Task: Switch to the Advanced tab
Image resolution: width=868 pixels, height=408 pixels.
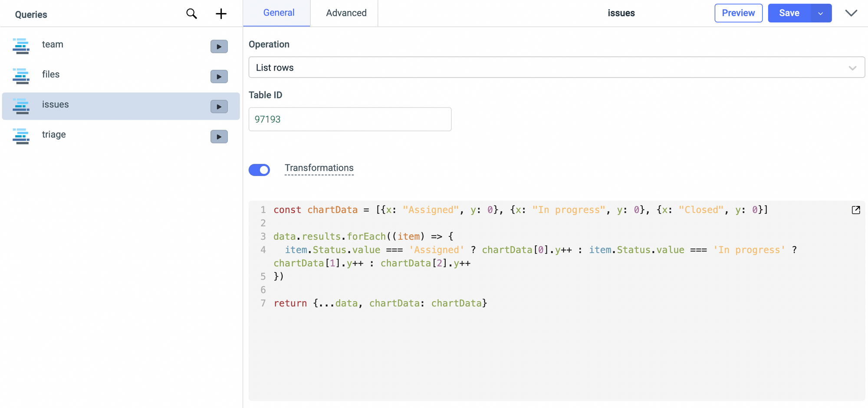Action: click(x=346, y=13)
